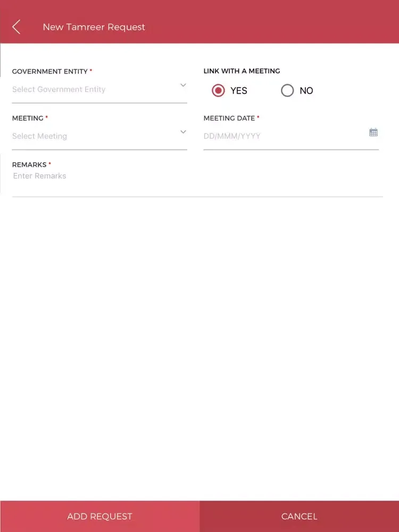399x532 pixels.
Task: Click the REMARKS field label
Action: (x=29, y=165)
